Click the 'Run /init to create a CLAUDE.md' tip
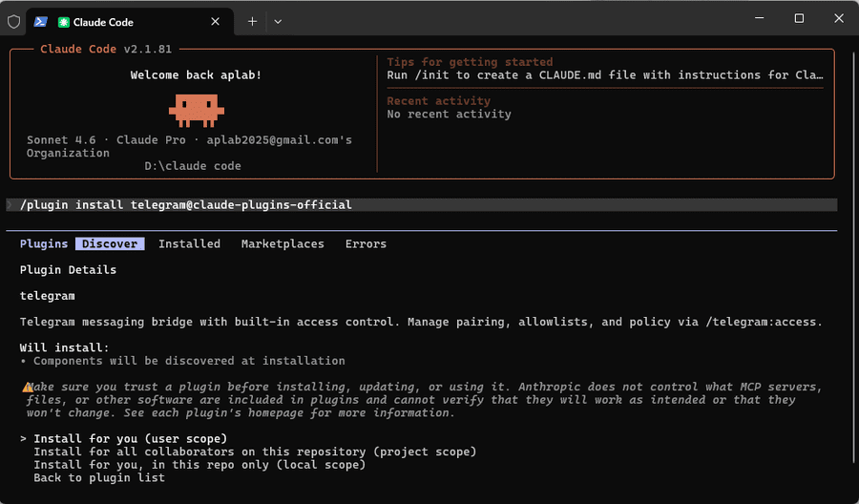The image size is (859, 504). pyautogui.click(x=605, y=75)
